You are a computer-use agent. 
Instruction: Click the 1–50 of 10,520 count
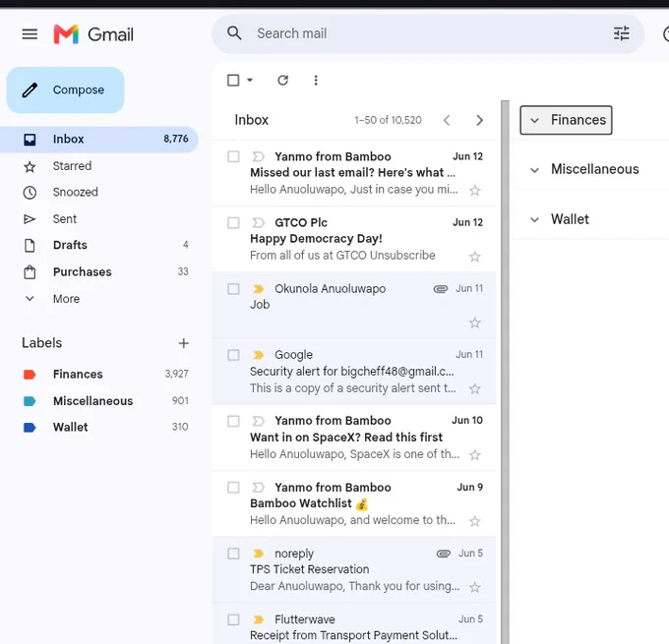(x=388, y=120)
